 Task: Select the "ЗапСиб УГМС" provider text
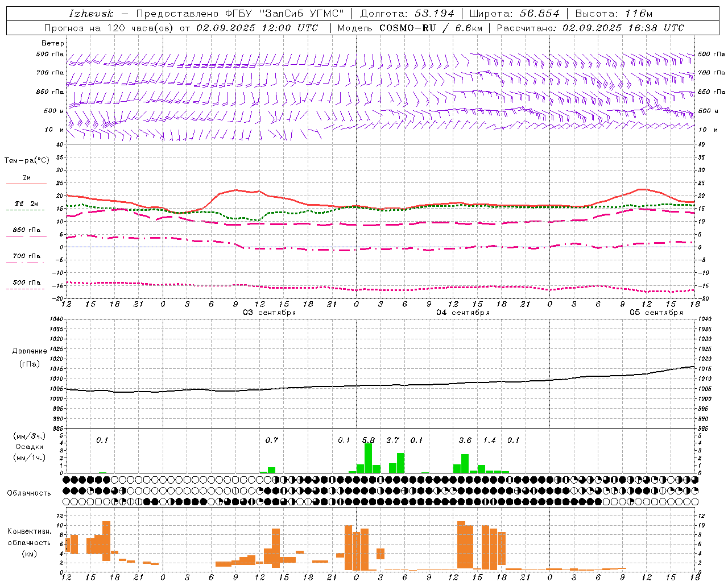302,14
